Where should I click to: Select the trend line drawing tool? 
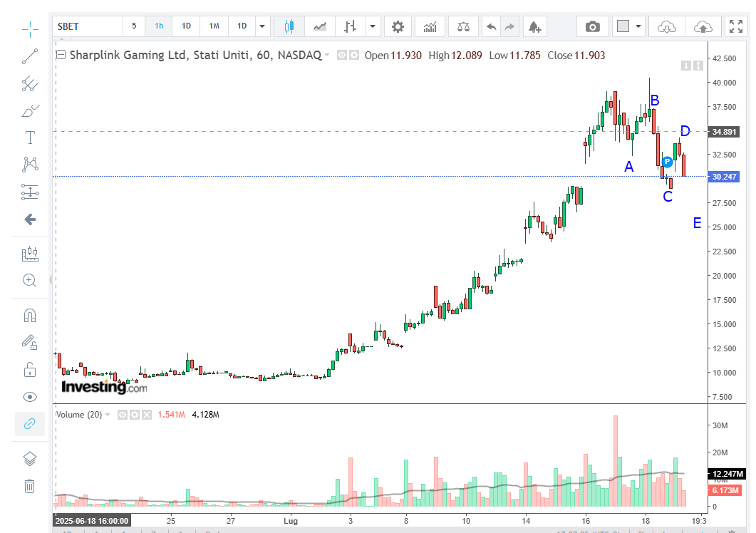pos(30,56)
